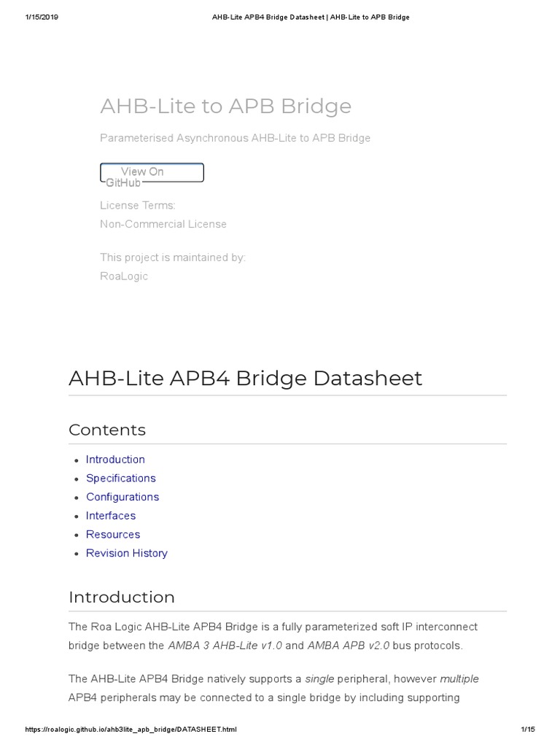Click the large 'AHB-Lite to APB Bridge' title
Viewport: 560px width, 747px height.
pos(225,107)
